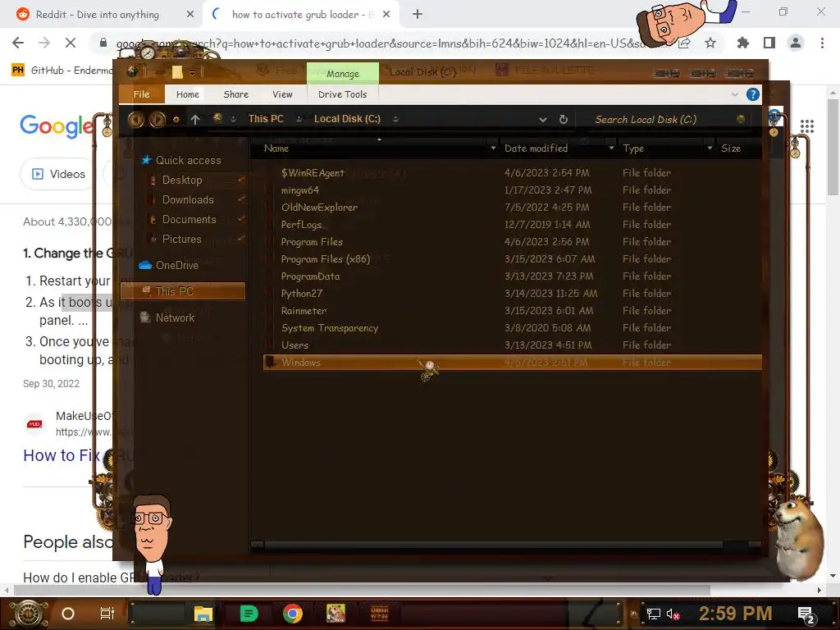840x630 pixels.
Task: Click the muted volume tray icon
Action: click(673, 614)
